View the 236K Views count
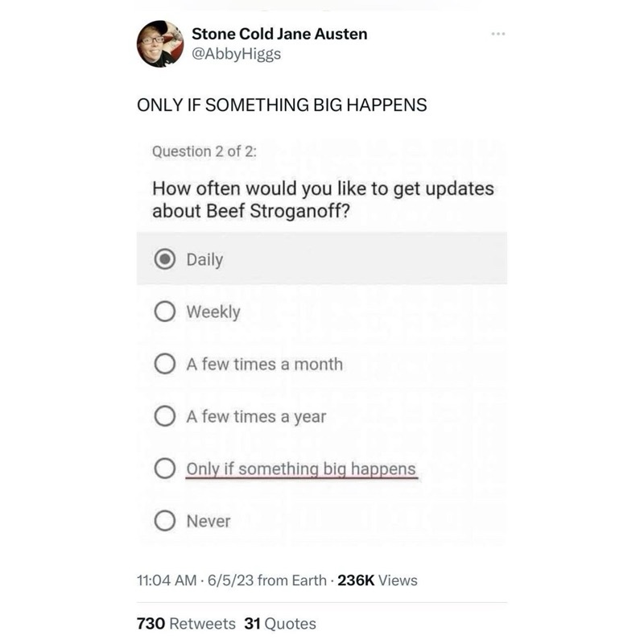This screenshot has height=644, width=644. tap(378, 580)
